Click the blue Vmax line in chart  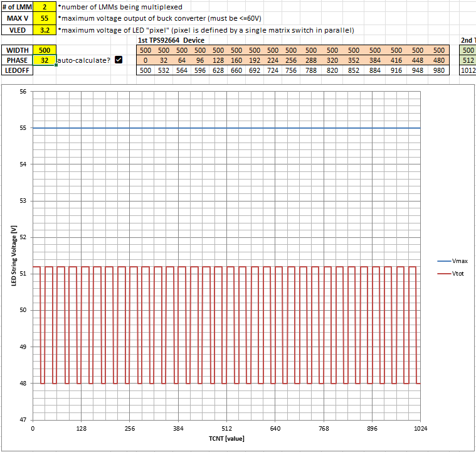click(x=226, y=128)
